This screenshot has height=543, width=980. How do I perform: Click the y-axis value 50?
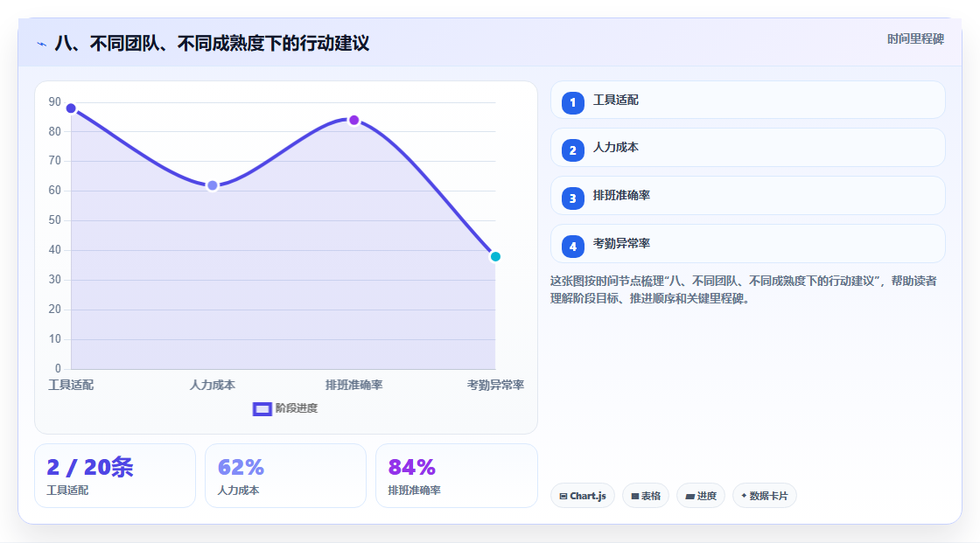pyautogui.click(x=55, y=220)
